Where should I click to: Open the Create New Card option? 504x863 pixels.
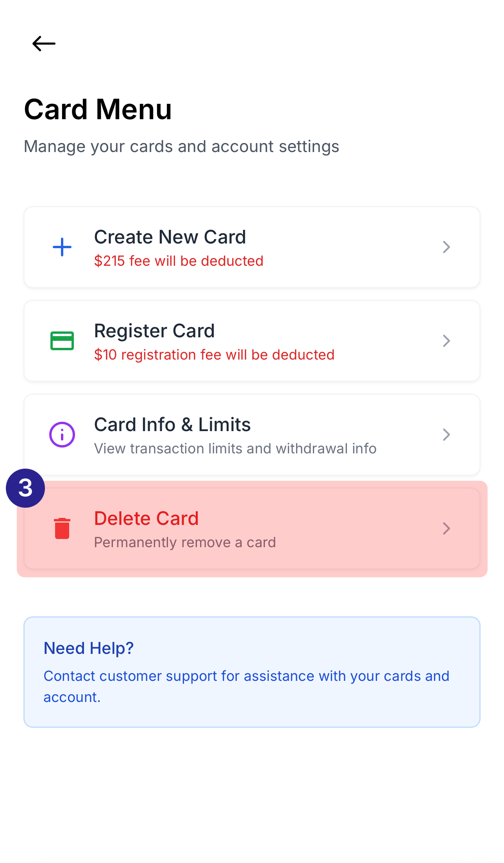coord(170,237)
